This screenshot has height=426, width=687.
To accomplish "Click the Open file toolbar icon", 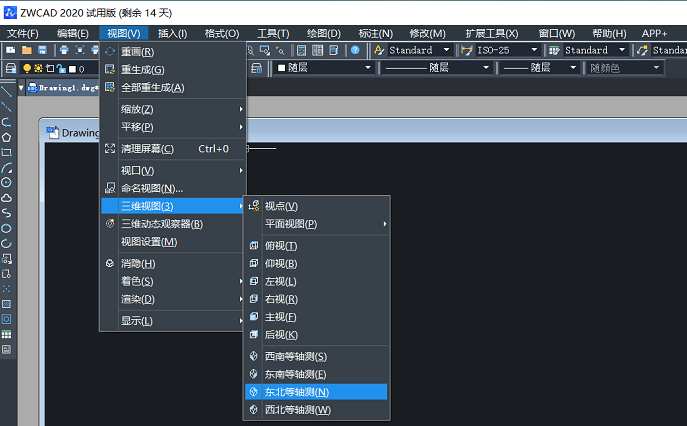I will tap(27, 50).
